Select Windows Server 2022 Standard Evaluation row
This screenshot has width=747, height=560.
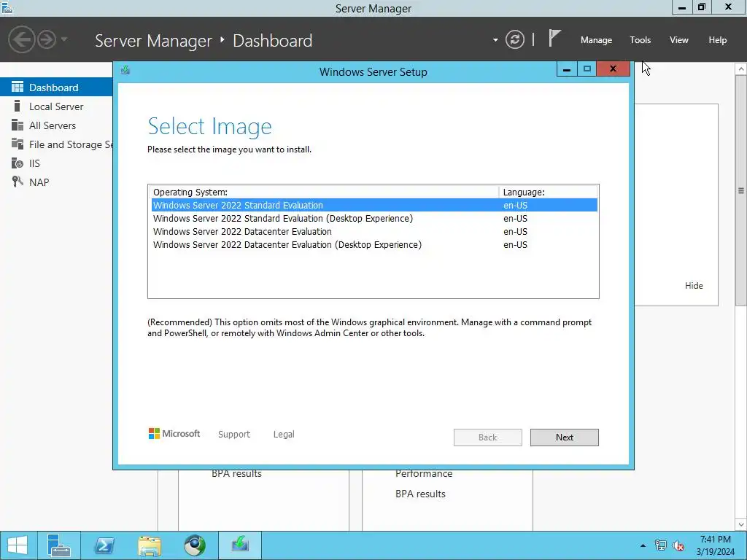(x=374, y=205)
